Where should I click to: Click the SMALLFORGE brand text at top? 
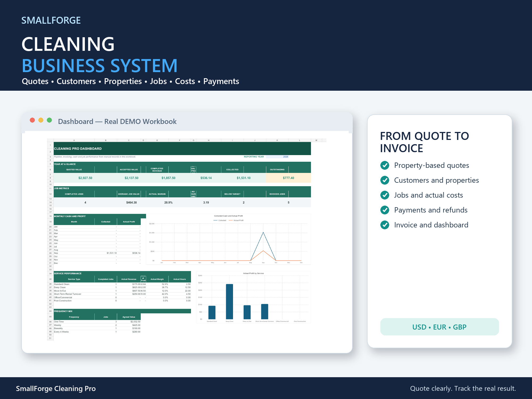click(x=51, y=20)
